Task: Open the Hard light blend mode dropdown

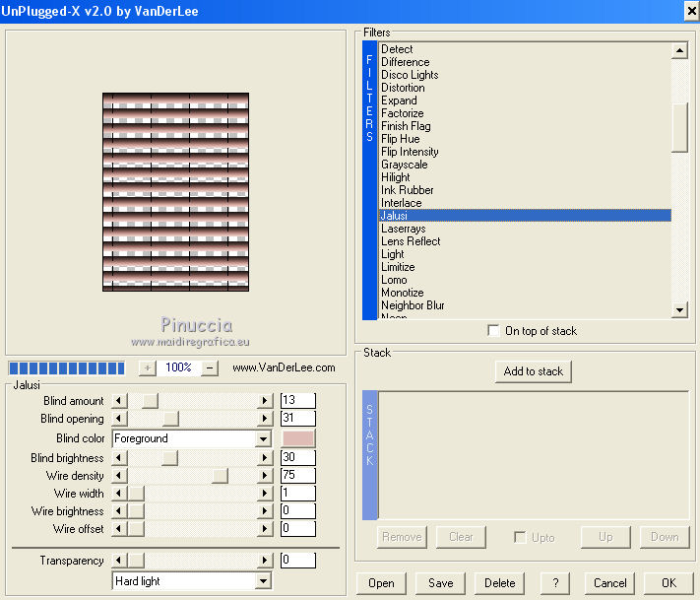Action: coord(264,581)
